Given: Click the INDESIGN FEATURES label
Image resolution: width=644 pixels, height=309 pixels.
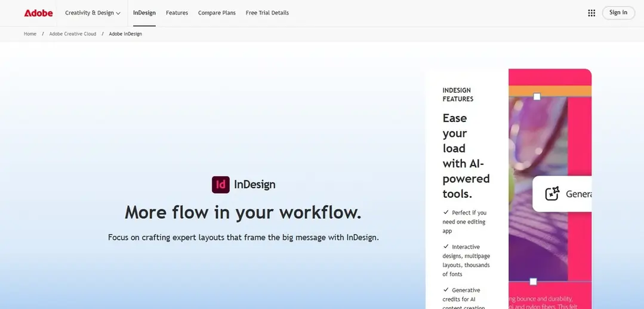Looking at the screenshot, I should coord(458,94).
